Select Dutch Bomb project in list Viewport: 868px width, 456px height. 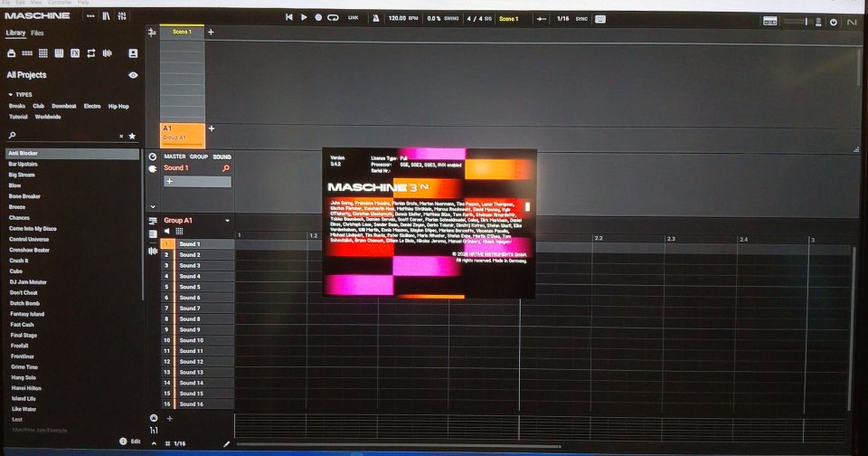[25, 303]
